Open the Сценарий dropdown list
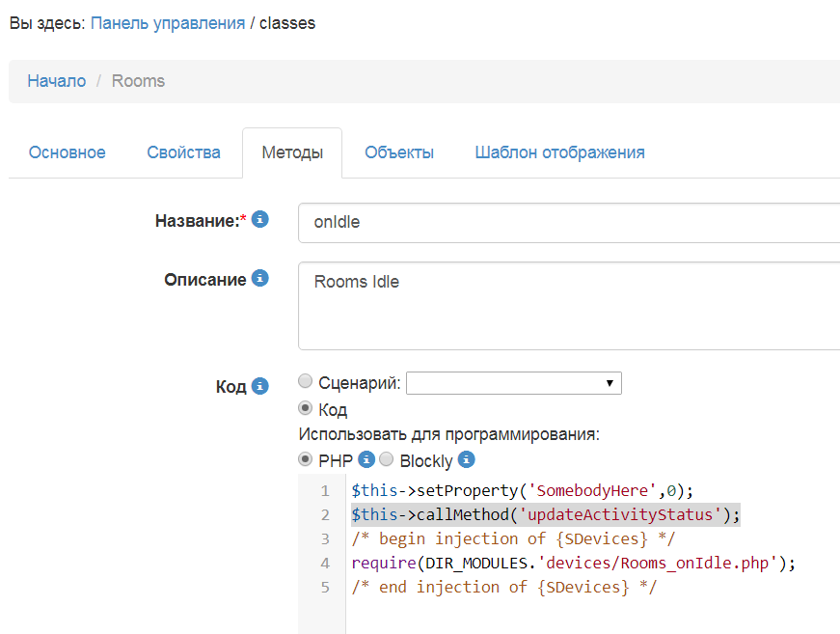840x634 pixels. point(514,383)
